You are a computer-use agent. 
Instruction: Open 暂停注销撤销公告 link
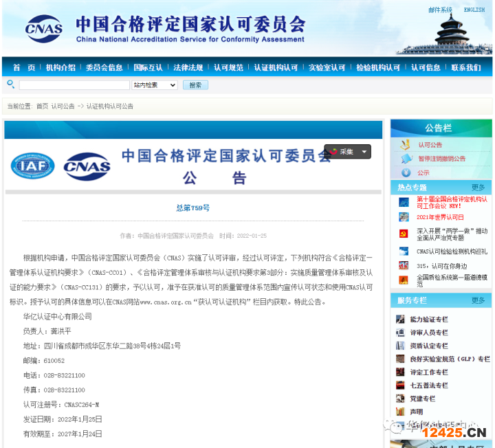(x=442, y=159)
